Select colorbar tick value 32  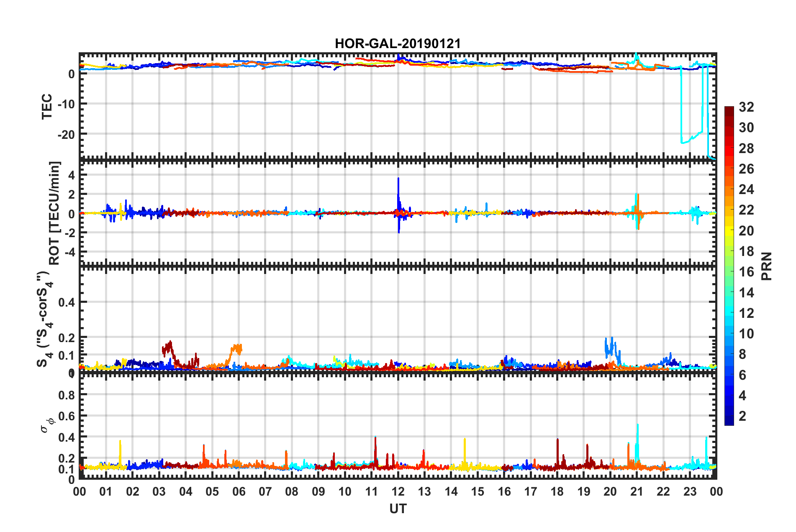(x=746, y=107)
